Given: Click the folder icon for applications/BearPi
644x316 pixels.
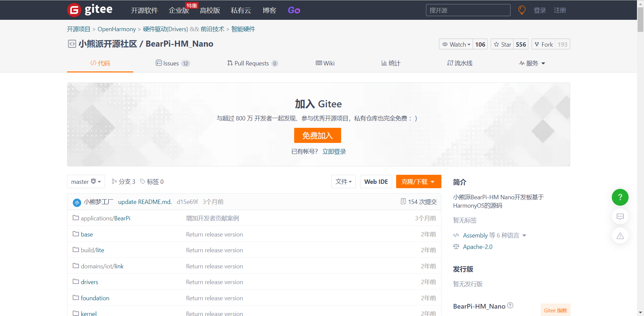Looking at the screenshot, I should point(76,218).
